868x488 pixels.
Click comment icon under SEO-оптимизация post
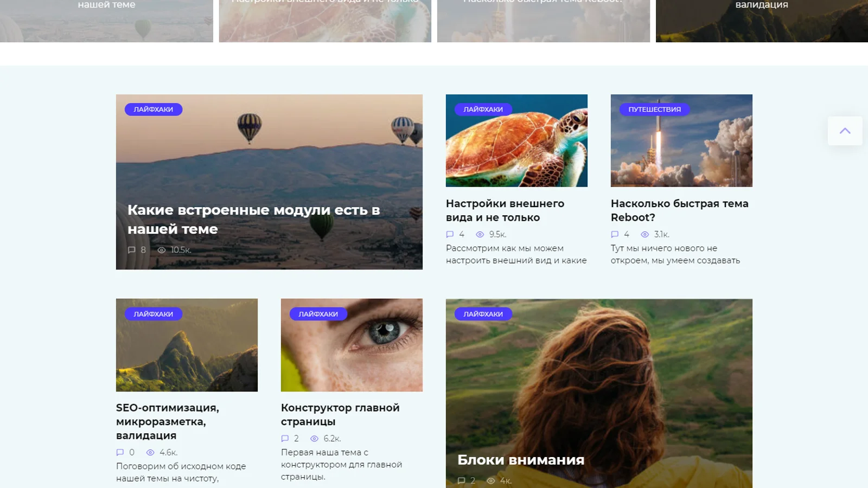click(x=120, y=452)
